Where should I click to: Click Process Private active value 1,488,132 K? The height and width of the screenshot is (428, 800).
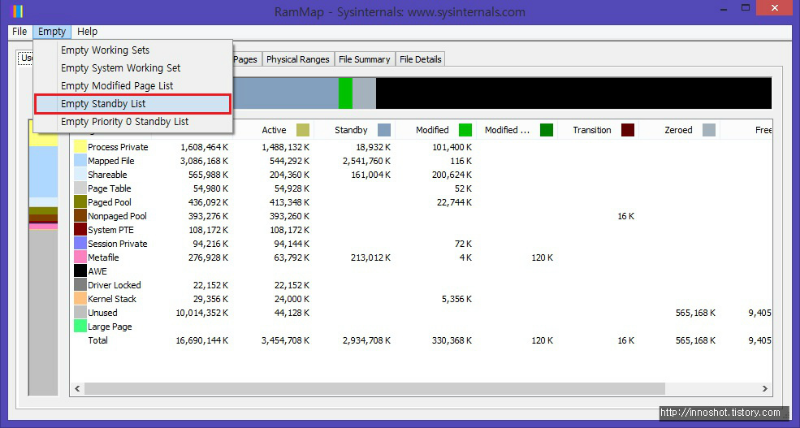(285, 147)
